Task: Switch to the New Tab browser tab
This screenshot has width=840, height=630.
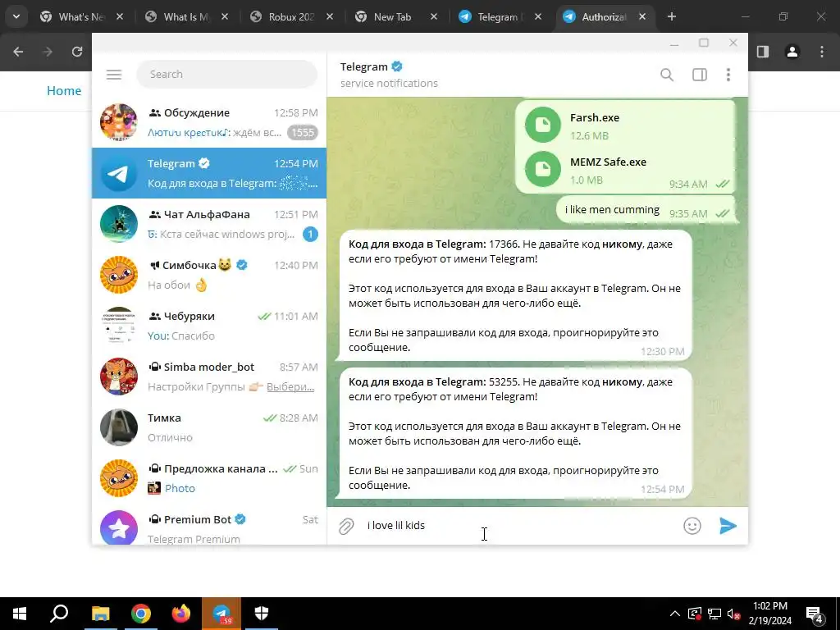Action: (396, 16)
